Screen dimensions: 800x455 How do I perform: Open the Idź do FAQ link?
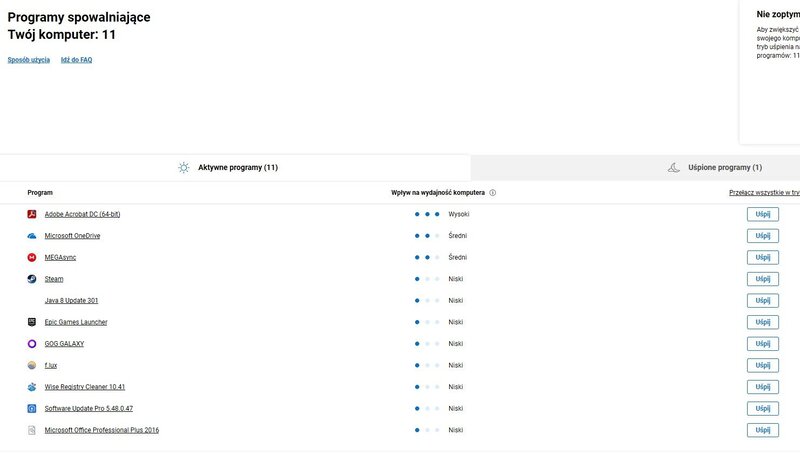click(x=76, y=60)
